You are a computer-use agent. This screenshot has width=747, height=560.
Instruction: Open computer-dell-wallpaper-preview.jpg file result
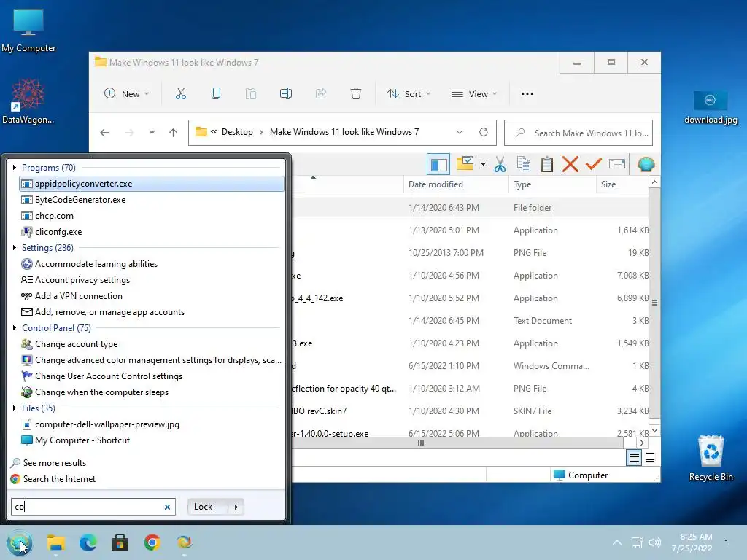pos(152,424)
